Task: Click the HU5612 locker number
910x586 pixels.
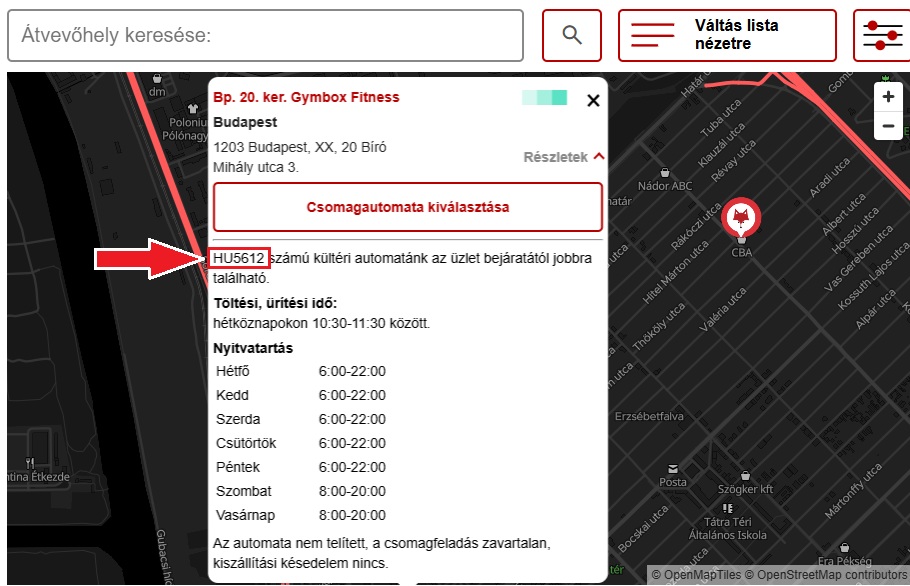Action: [239, 258]
